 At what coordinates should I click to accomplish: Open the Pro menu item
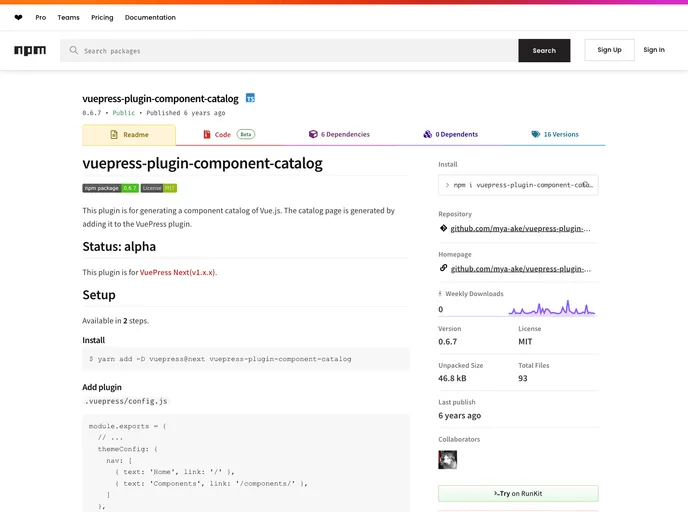[41, 18]
